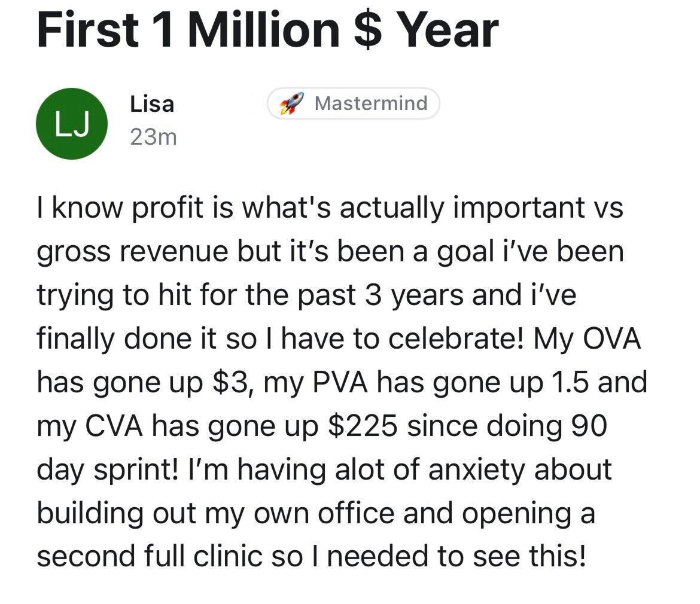This screenshot has height=604, width=700.
Task: Click the word 'Mastermind' in the badge
Action: (x=371, y=103)
